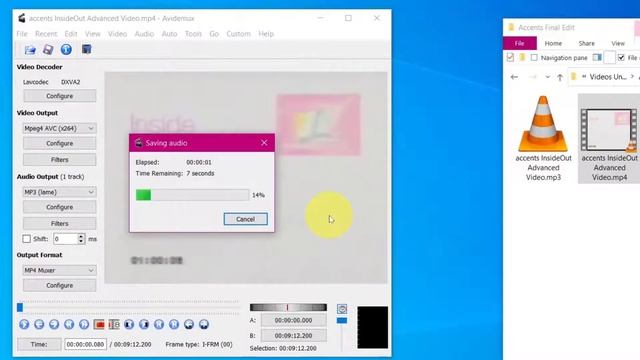Click Configure under Audio Output
Screen dimensions: 640x360
(60, 207)
